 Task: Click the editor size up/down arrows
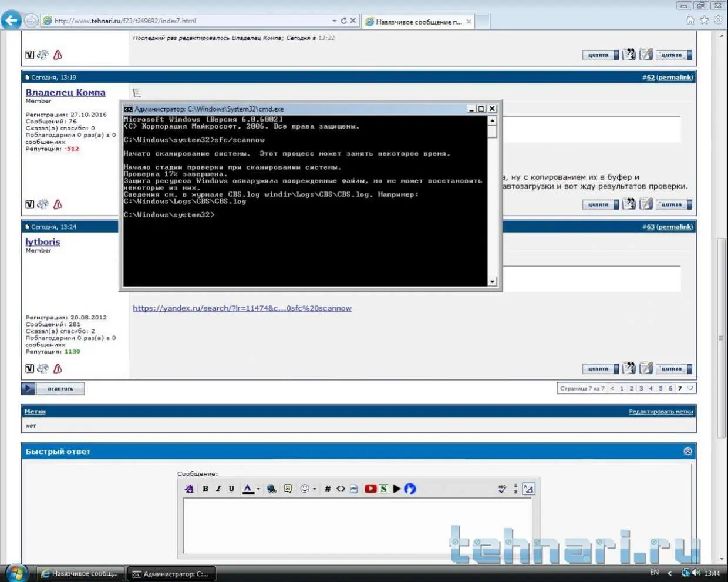pos(515,489)
